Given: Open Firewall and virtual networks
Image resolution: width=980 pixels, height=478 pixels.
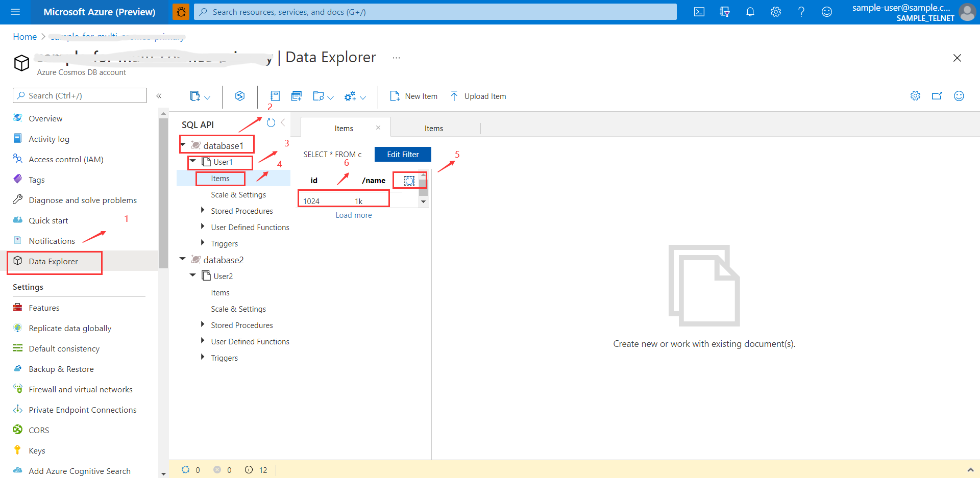Looking at the screenshot, I should [x=81, y=389].
